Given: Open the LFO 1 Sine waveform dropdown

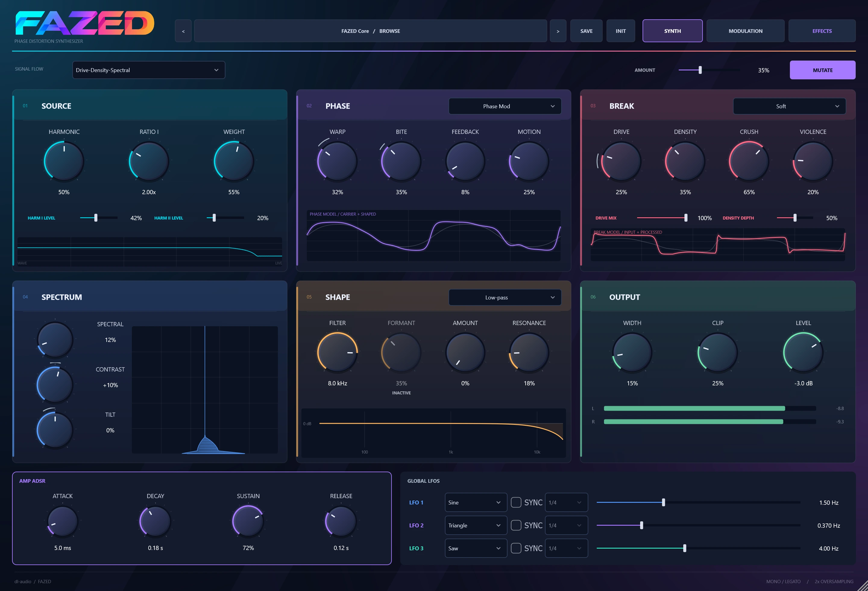Looking at the screenshot, I should point(476,502).
